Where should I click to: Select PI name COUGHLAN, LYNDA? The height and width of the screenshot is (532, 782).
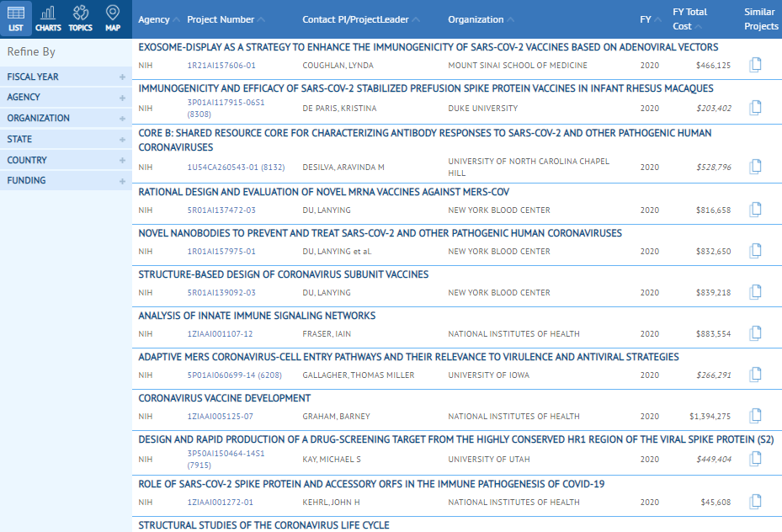(x=338, y=66)
